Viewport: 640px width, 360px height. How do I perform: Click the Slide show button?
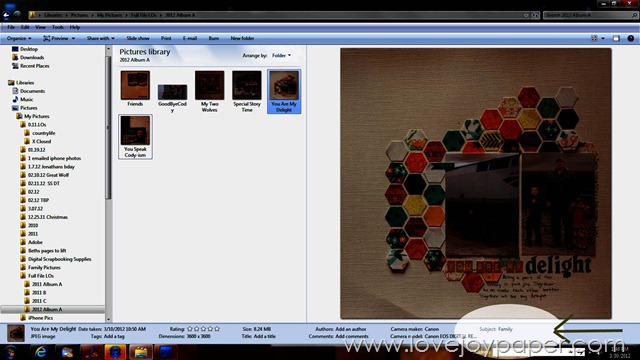pyautogui.click(x=138, y=38)
